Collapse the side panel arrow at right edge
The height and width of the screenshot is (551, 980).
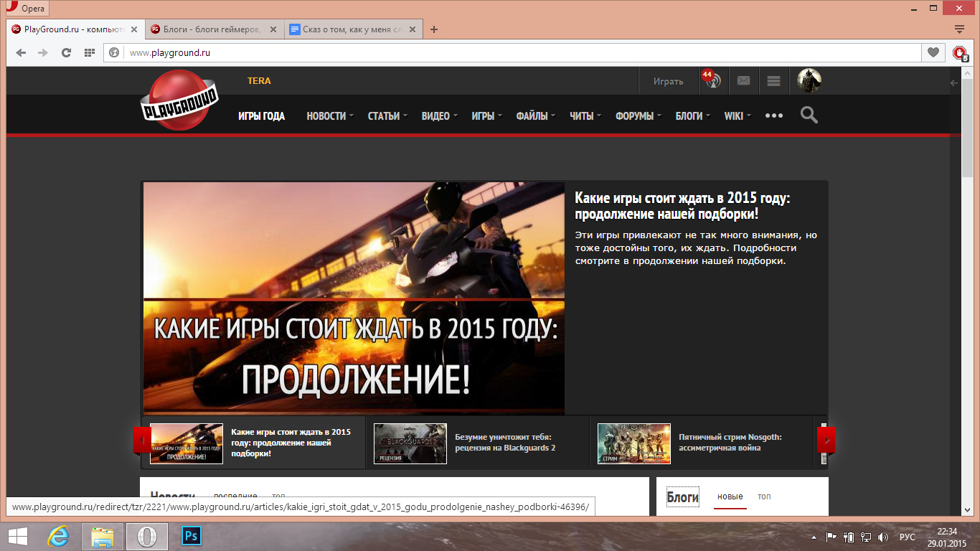[954, 83]
